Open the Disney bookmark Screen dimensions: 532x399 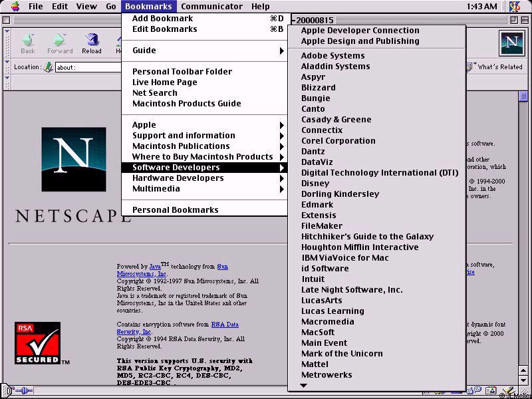376,184
